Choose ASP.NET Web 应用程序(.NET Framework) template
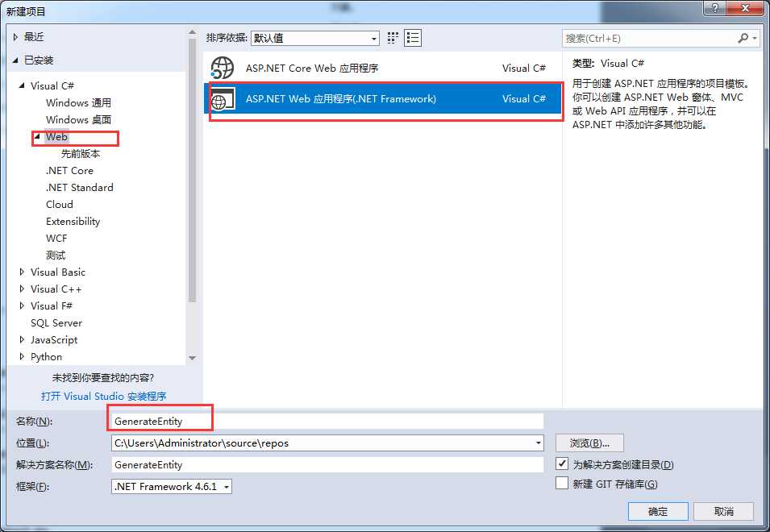The image size is (770, 532). 383,98
